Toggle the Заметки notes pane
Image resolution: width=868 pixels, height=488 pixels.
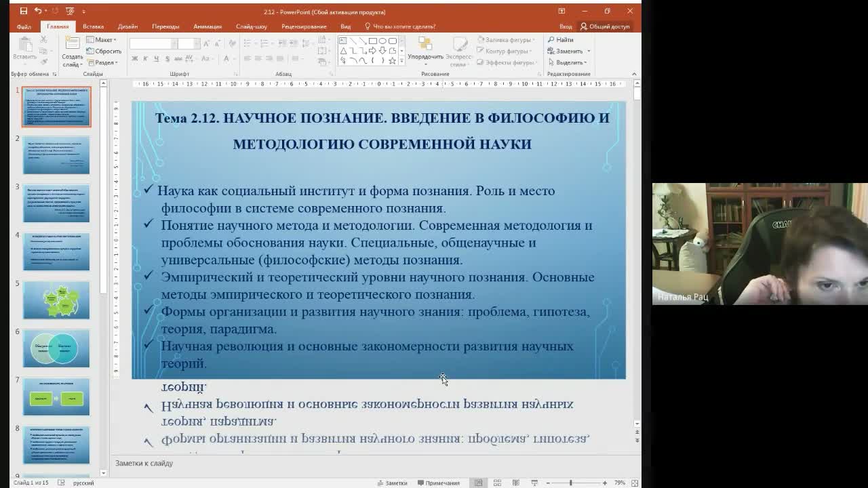pyautogui.click(x=392, y=483)
